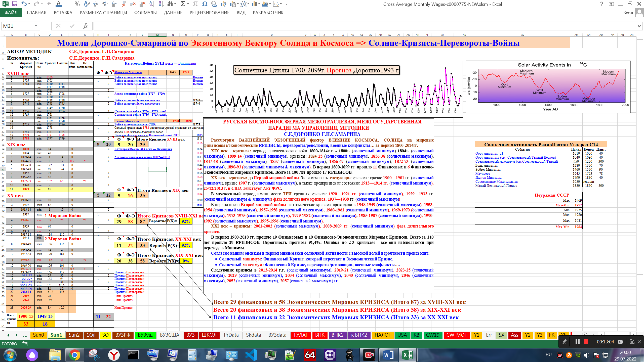
Task: Click the Omega symbol insert icon
Action: [x=205, y=4]
